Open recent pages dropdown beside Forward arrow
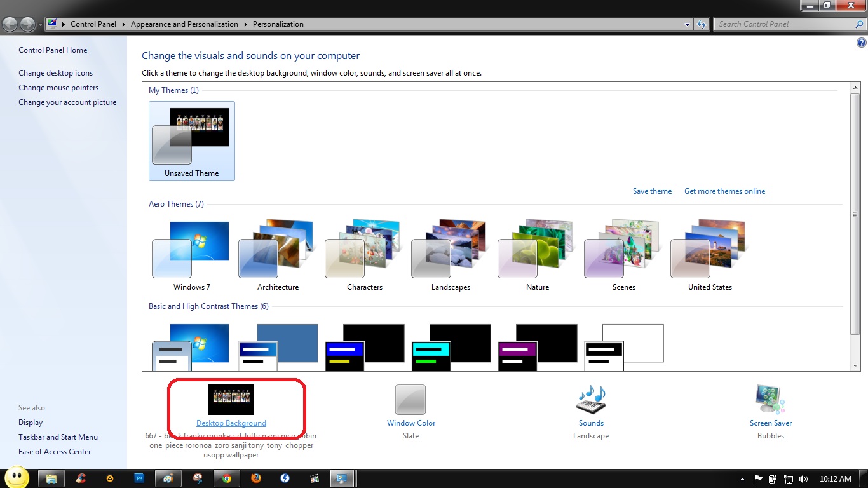 [40, 25]
